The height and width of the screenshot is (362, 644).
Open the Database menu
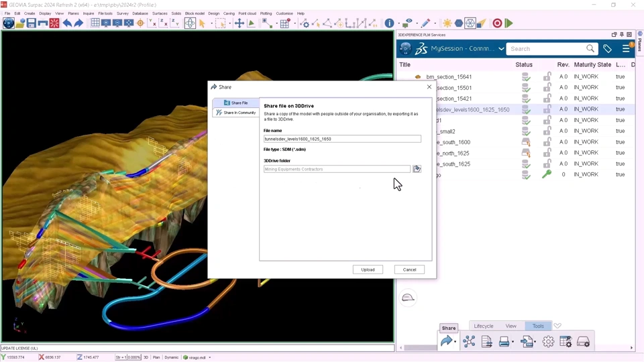(x=140, y=13)
